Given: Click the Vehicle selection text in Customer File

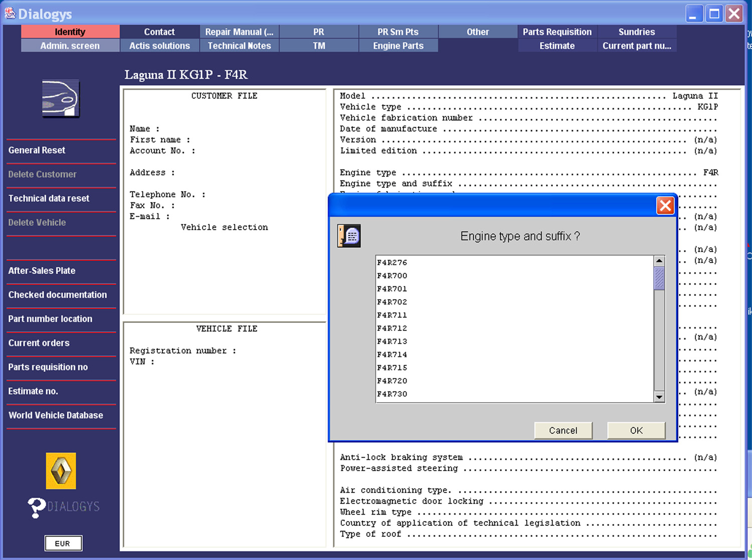Looking at the screenshot, I should coord(225,228).
